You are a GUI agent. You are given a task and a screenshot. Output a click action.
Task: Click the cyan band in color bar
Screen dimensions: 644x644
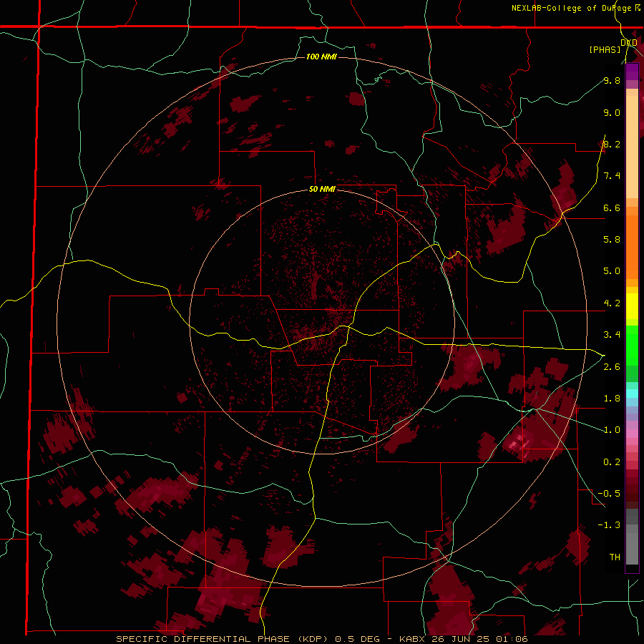[632, 394]
